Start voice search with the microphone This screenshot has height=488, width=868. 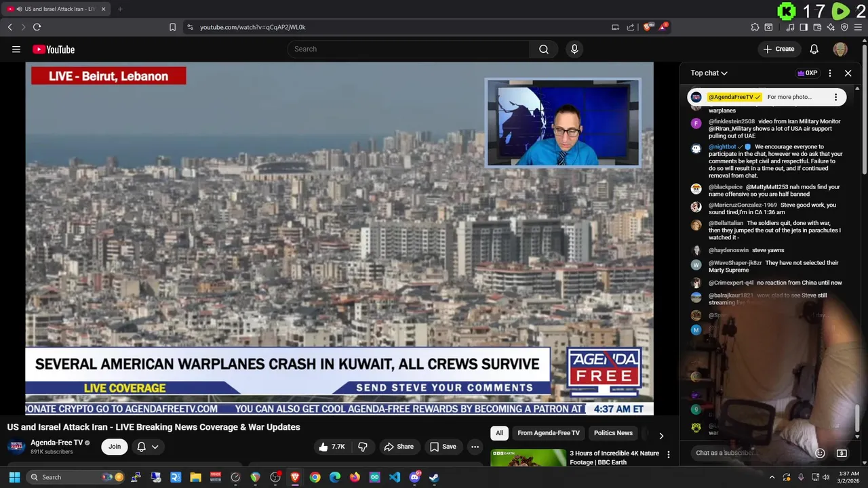(x=574, y=49)
